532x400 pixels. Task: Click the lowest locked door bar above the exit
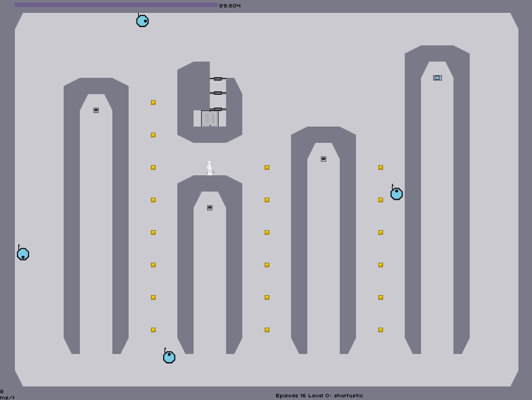point(218,109)
